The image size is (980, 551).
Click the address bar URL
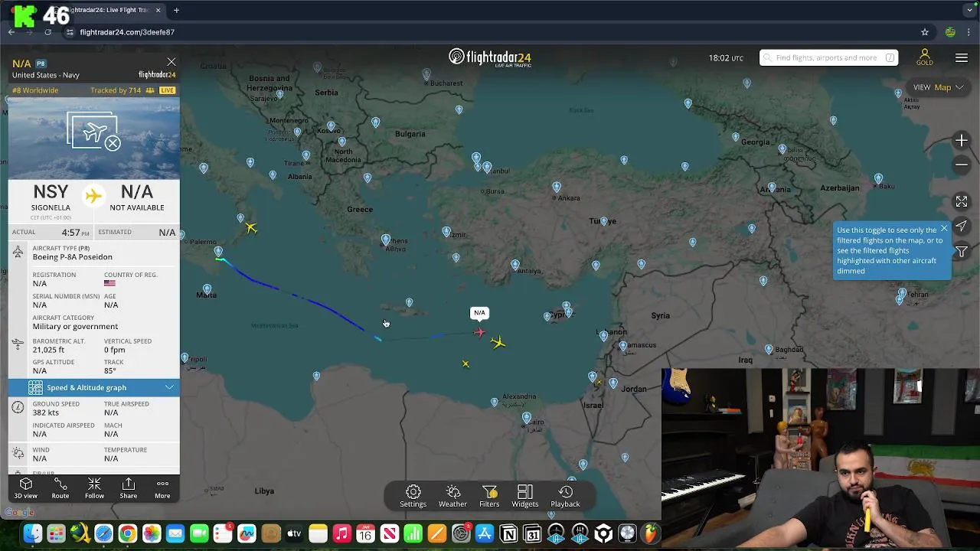[x=127, y=32]
